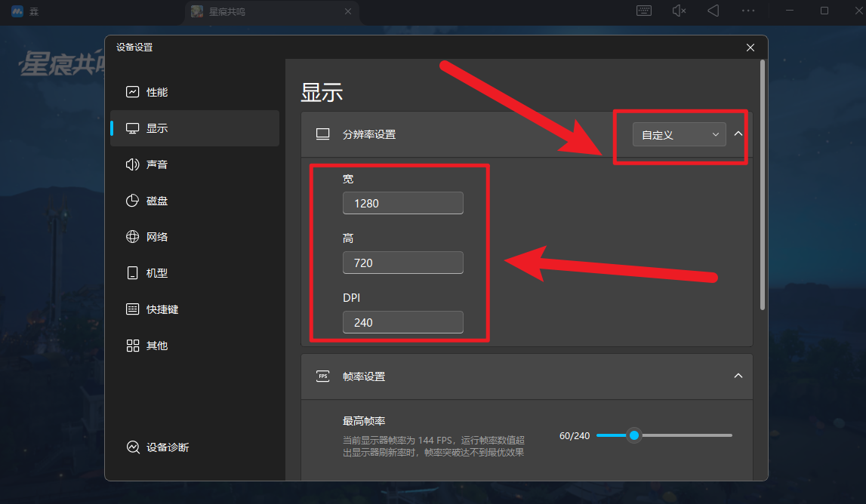Screen dimensions: 866x504
Task: Close the 星痕共鸣 tab
Action: pos(348,11)
